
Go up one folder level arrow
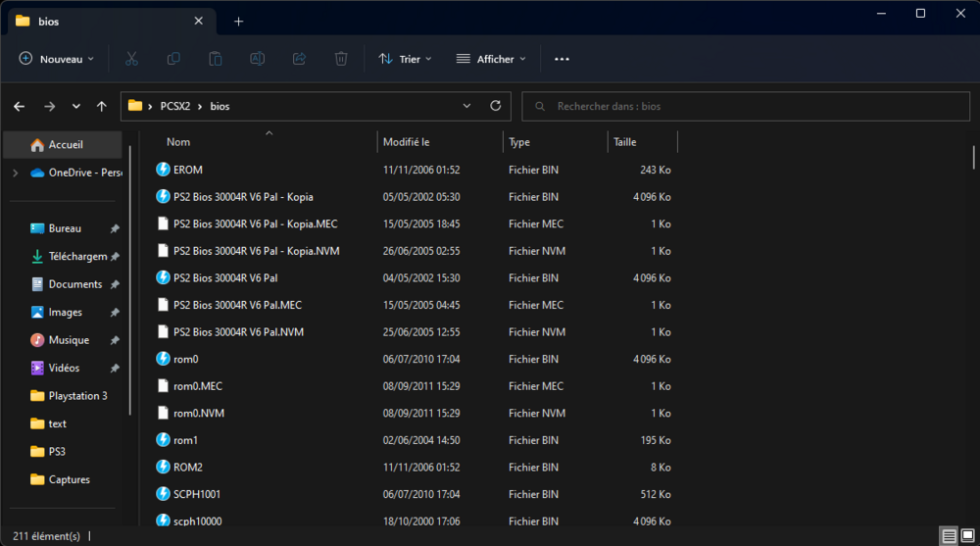pyautogui.click(x=101, y=106)
